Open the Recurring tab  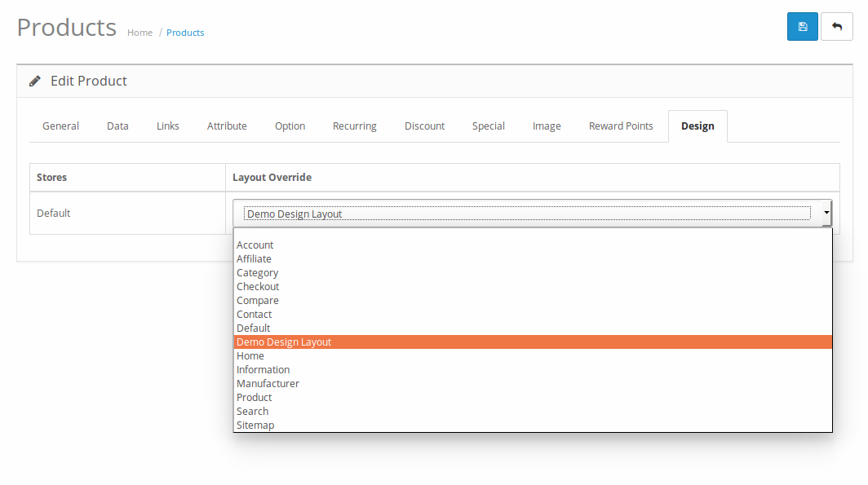point(355,126)
